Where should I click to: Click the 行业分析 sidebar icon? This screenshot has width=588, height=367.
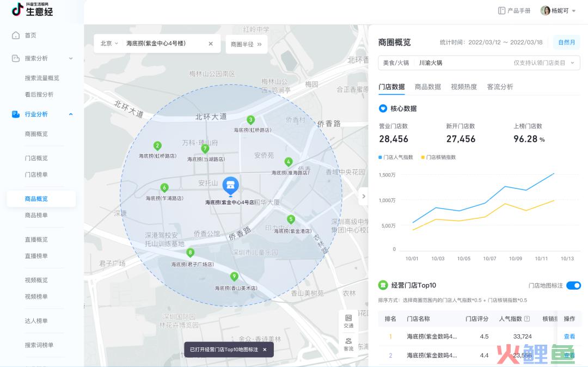pos(16,114)
